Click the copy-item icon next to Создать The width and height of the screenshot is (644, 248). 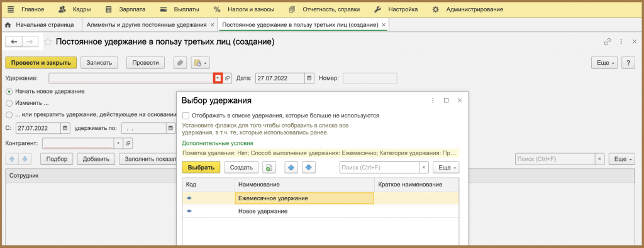tap(269, 167)
